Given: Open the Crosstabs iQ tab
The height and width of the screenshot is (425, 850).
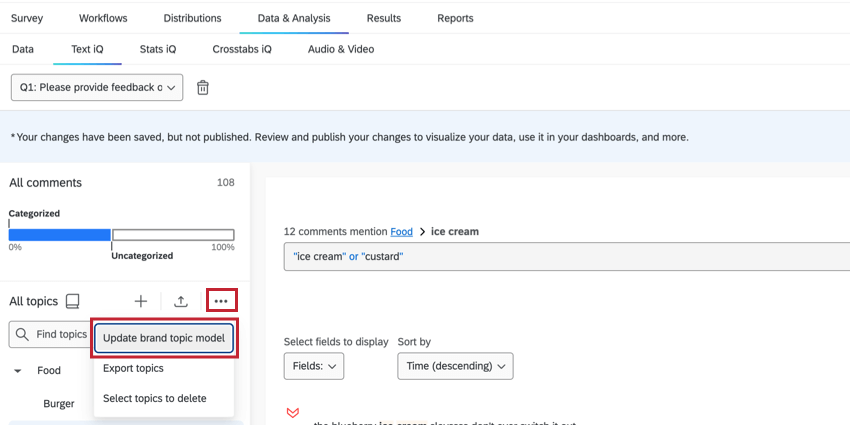Looking at the screenshot, I should (242, 49).
